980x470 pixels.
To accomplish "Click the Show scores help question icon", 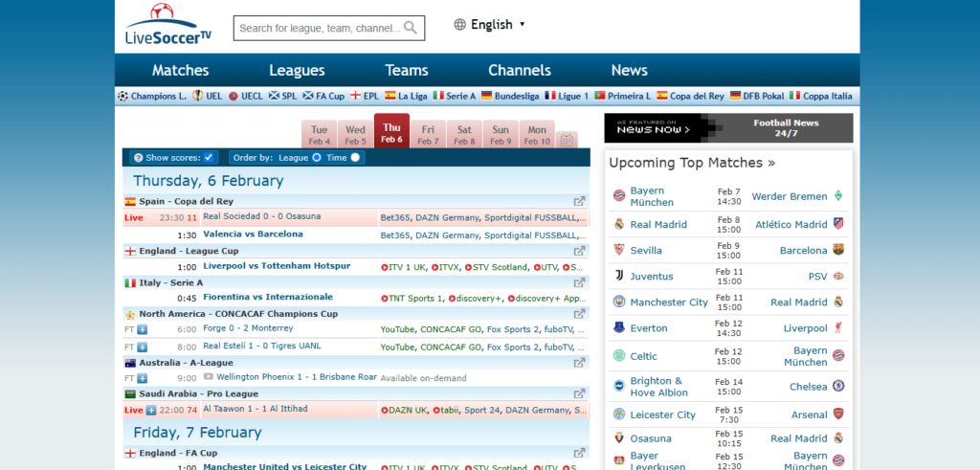I will pyautogui.click(x=139, y=158).
